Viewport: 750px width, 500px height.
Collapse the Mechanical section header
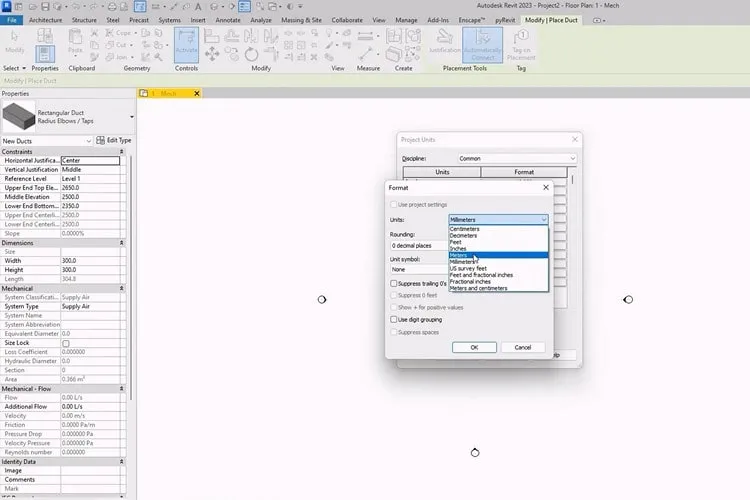[x=121, y=289]
